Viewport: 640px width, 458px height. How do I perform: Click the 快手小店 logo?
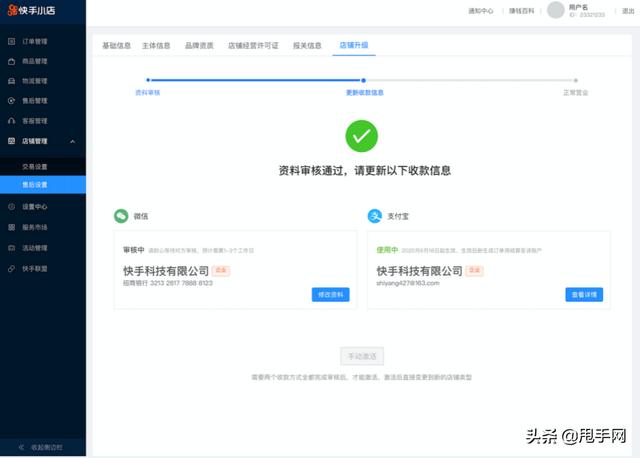point(31,10)
